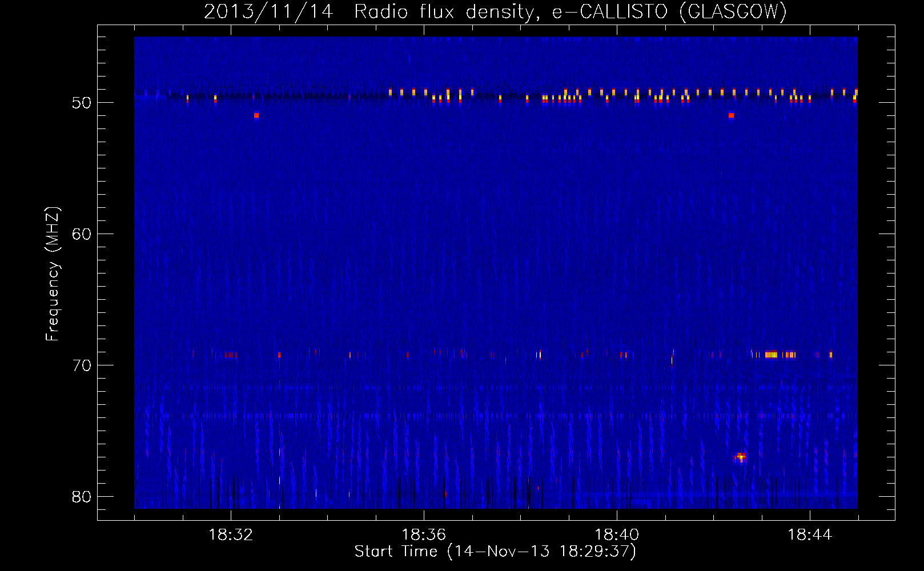Click the bright yellow burst near 77 MHz
The width and height of the screenshot is (924, 571).
[x=740, y=456]
